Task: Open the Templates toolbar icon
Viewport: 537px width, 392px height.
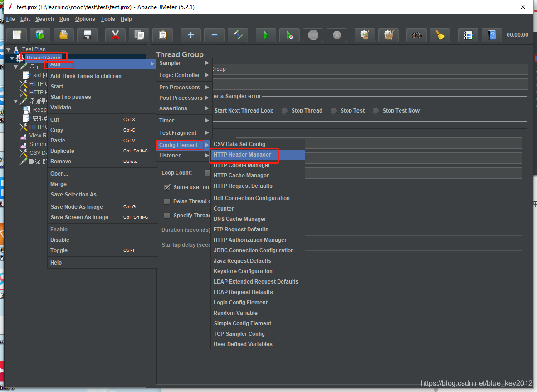Action: tap(40, 35)
